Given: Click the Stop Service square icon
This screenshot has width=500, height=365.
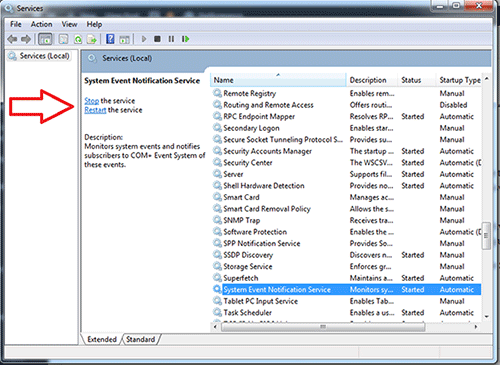Looking at the screenshot, I should click(157, 39).
